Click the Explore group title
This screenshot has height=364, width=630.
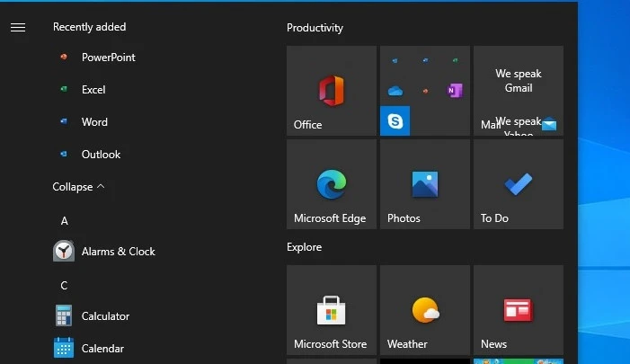[x=304, y=247]
